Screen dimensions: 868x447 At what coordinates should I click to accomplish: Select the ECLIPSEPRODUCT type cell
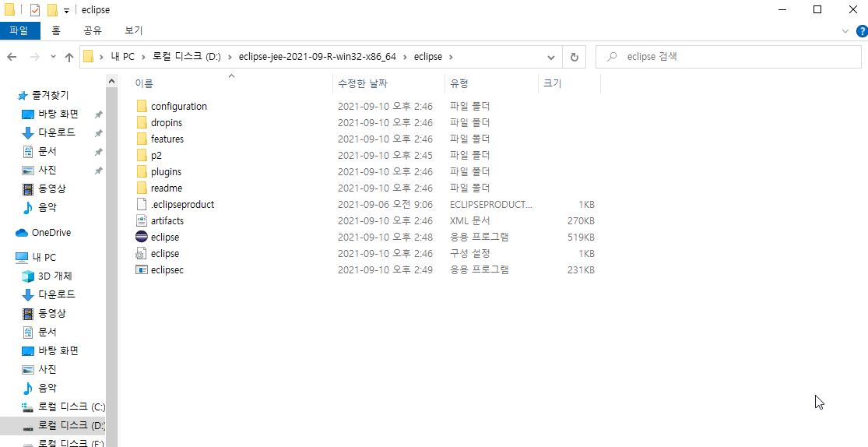coord(491,204)
